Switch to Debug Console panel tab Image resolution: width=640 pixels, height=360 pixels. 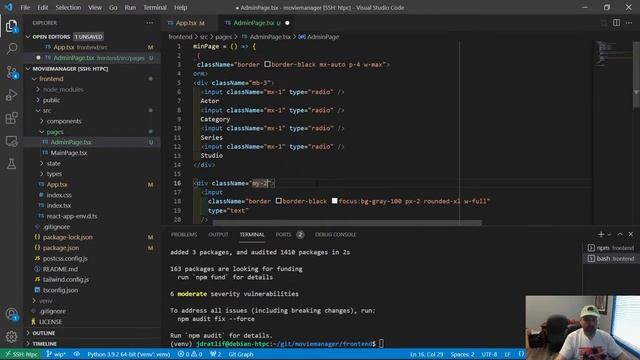336,234
